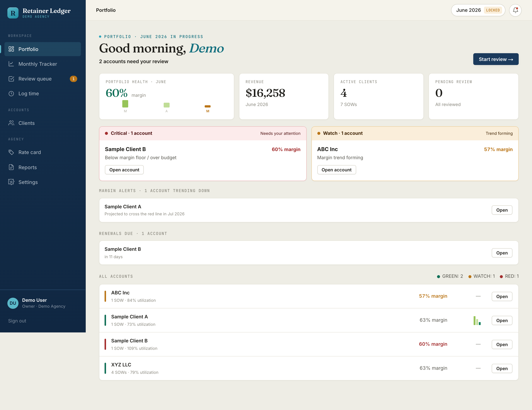532x410 pixels.
Task: Go to Monthly Tracker
Action: coord(43,64)
